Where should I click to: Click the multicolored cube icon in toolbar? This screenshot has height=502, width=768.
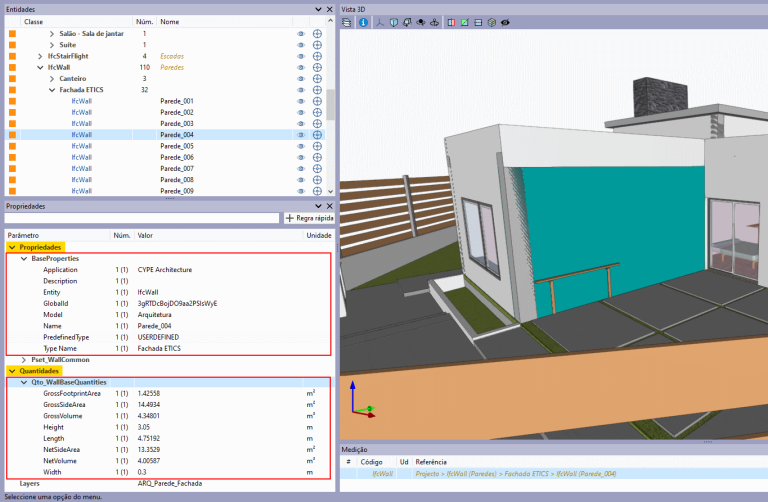[492, 23]
